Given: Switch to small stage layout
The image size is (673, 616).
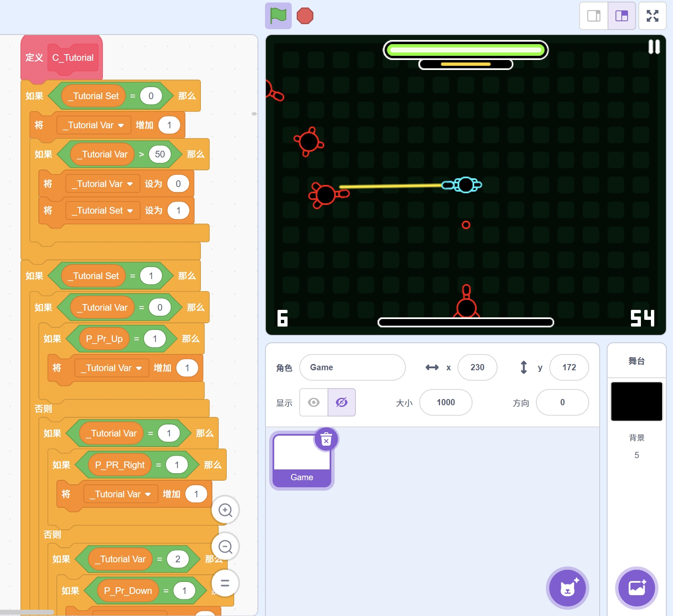Looking at the screenshot, I should pyautogui.click(x=594, y=16).
